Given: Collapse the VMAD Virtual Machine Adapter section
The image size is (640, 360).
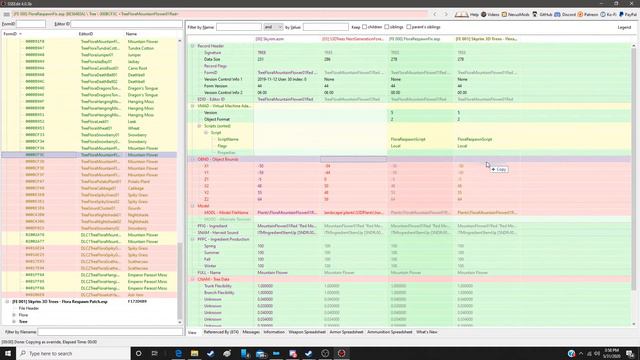Looking at the screenshot, I should (x=193, y=106).
